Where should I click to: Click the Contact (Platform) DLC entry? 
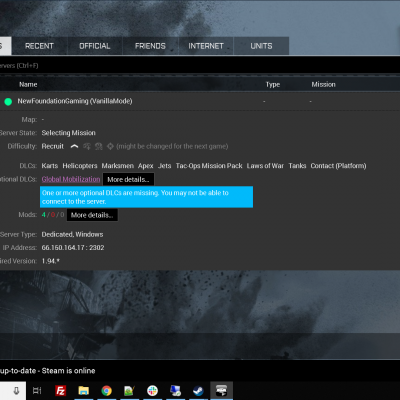(x=338, y=166)
